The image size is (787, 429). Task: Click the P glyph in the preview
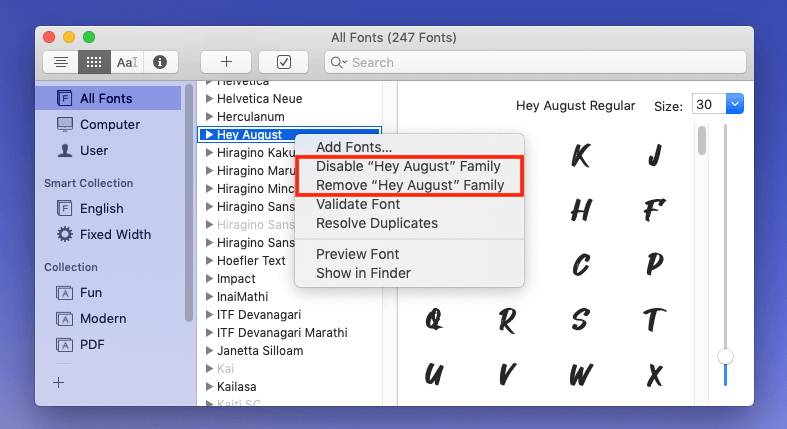point(654,264)
